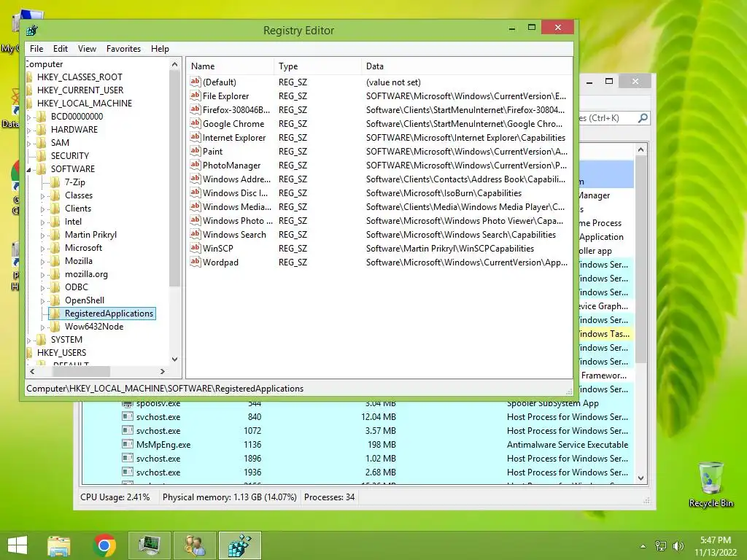747x560 pixels.
Task: Select the Paint value icon
Action: (195, 151)
